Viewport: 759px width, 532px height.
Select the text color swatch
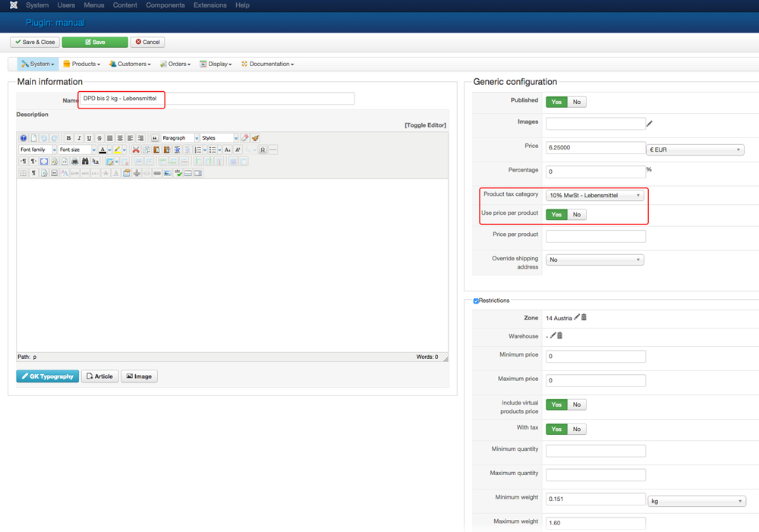[x=102, y=150]
